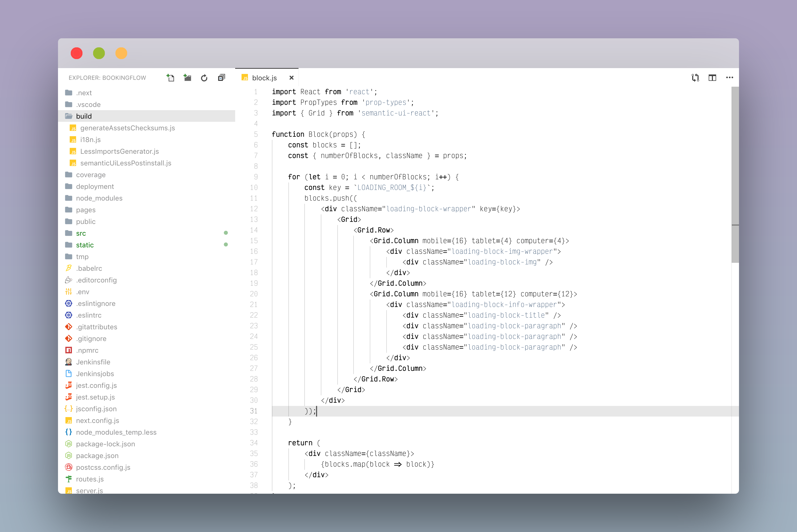This screenshot has width=797, height=532.
Task: Click the yellow window control button
Action: click(121, 53)
